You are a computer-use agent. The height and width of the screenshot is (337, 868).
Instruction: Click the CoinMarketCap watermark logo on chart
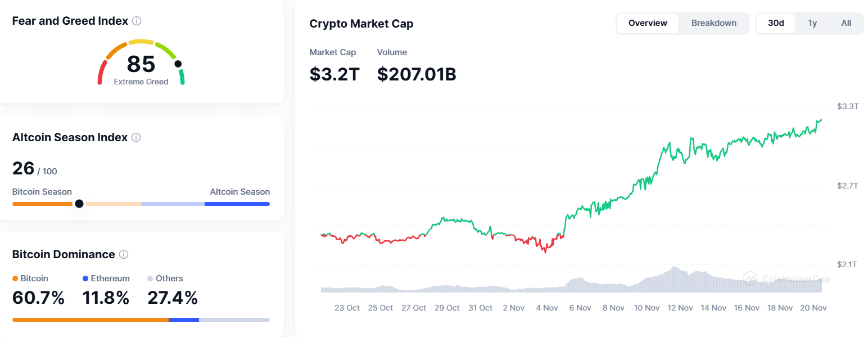pyautogui.click(x=750, y=278)
